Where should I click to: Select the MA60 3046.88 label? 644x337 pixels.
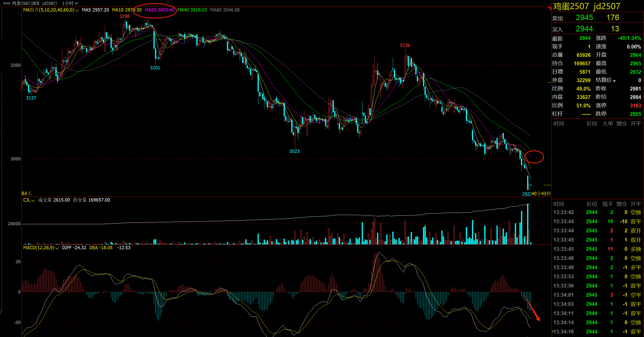(x=225, y=10)
